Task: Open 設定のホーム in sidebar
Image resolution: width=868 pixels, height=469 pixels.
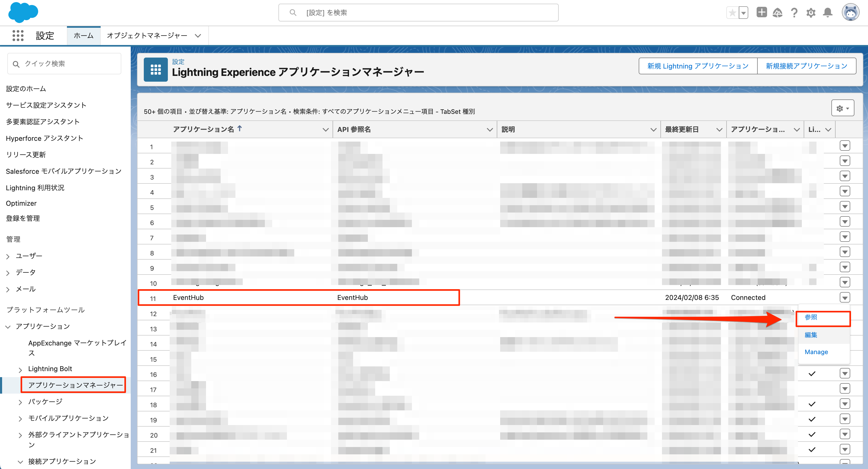Action: pos(26,89)
